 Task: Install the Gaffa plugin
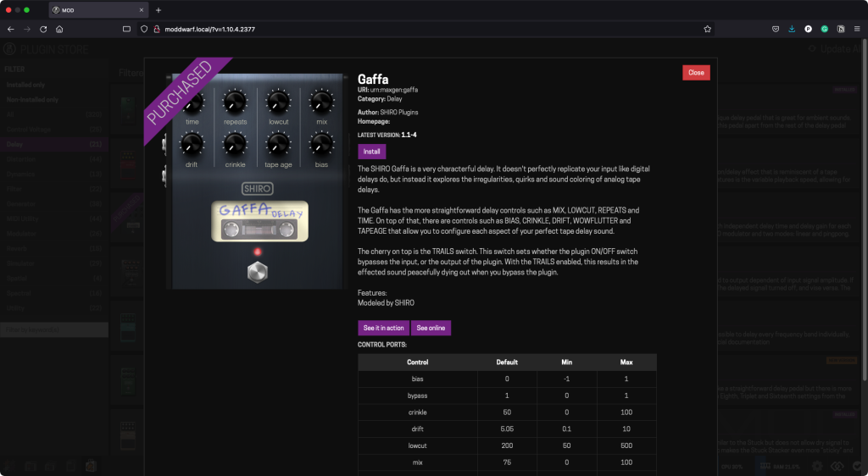tap(371, 152)
